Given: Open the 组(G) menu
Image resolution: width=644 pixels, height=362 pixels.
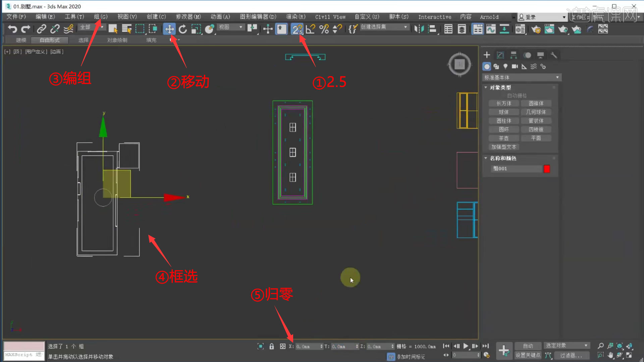Looking at the screenshot, I should pos(101,17).
